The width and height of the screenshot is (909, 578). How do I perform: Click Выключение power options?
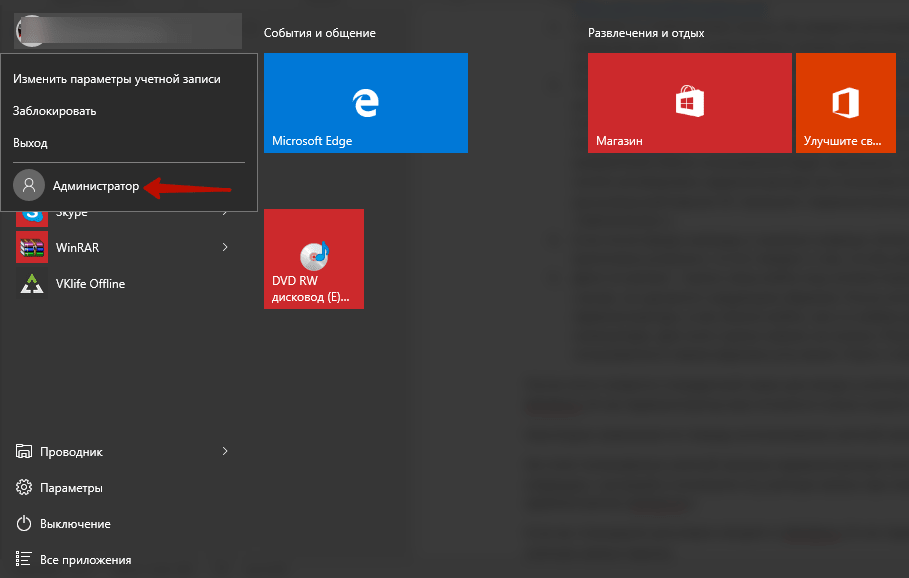(x=75, y=524)
